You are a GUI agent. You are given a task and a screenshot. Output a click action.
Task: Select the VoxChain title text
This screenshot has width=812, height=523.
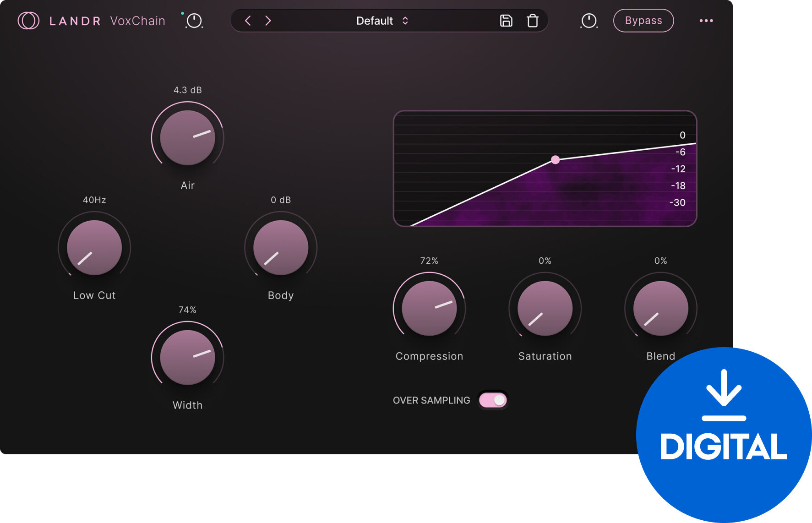click(137, 21)
